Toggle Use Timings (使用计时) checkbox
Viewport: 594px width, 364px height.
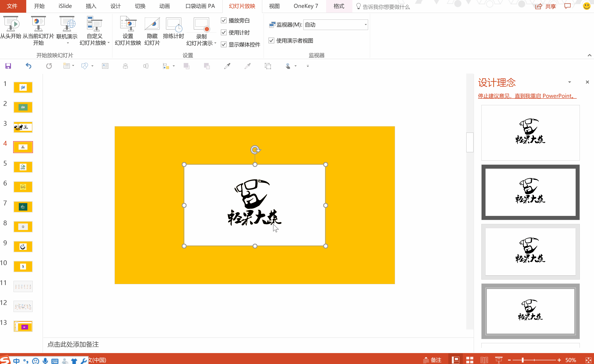224,33
